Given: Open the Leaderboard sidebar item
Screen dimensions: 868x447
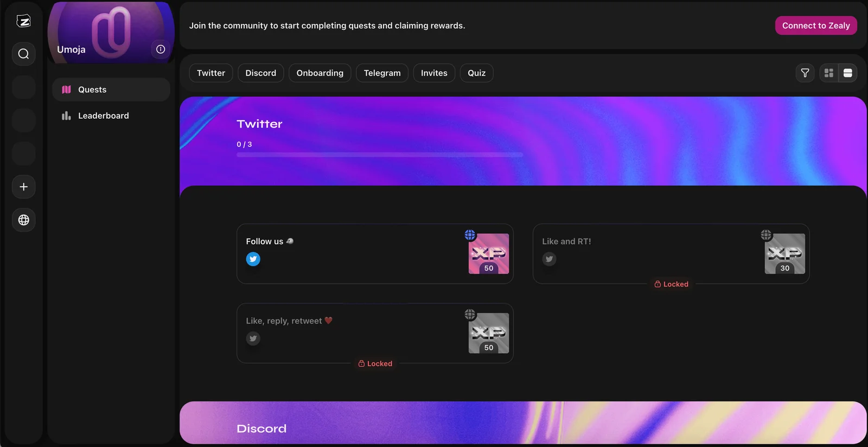Looking at the screenshot, I should click(x=111, y=116).
